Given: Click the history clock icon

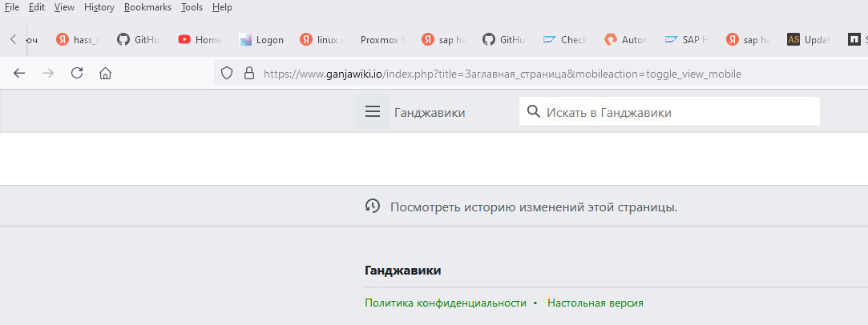Looking at the screenshot, I should (373, 207).
